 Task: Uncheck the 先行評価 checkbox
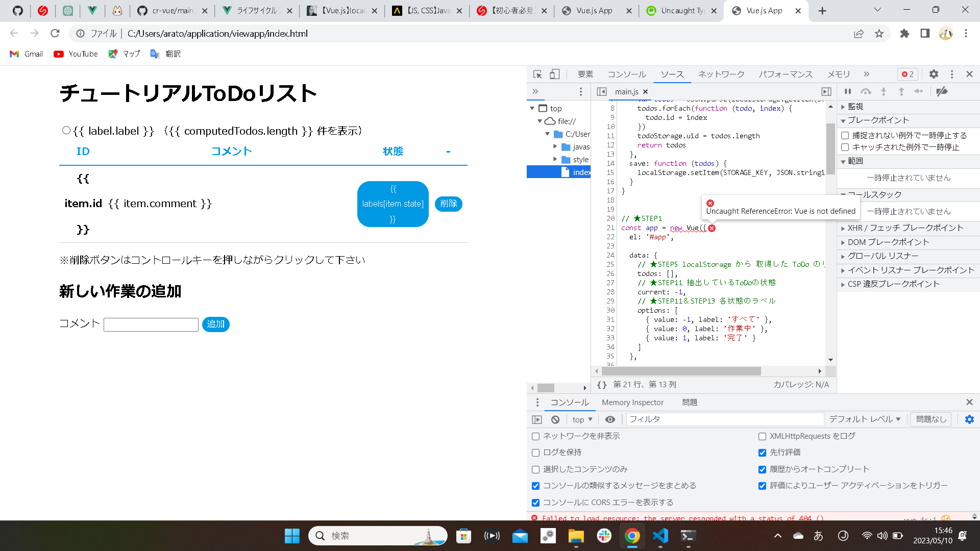click(762, 453)
